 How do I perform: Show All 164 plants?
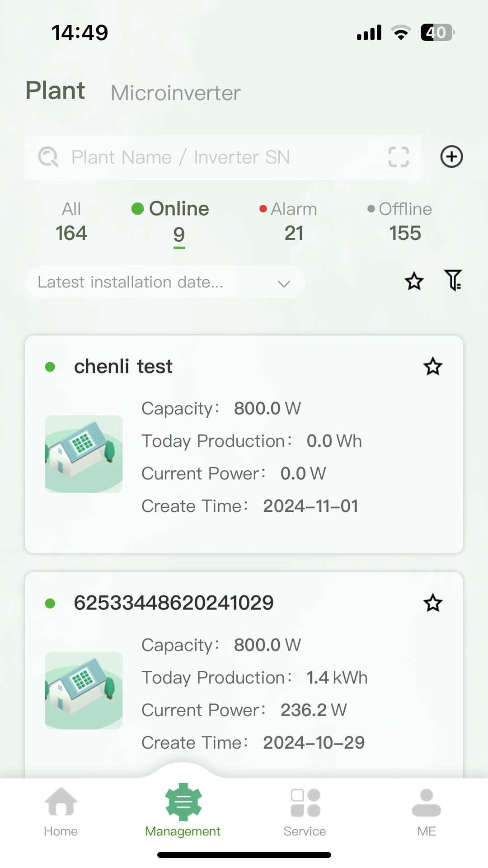point(71,222)
